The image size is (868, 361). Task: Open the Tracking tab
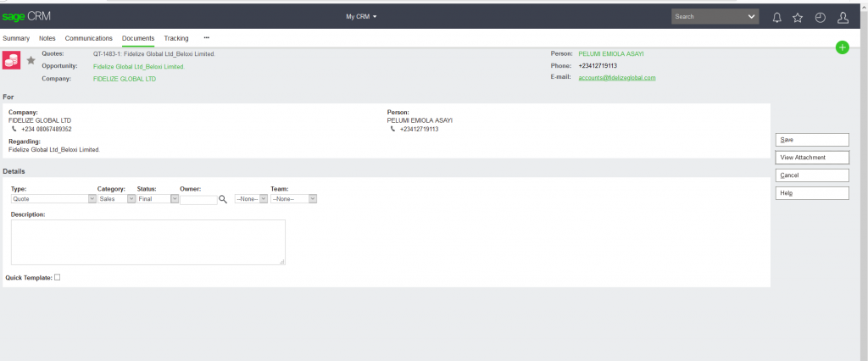[x=176, y=38]
